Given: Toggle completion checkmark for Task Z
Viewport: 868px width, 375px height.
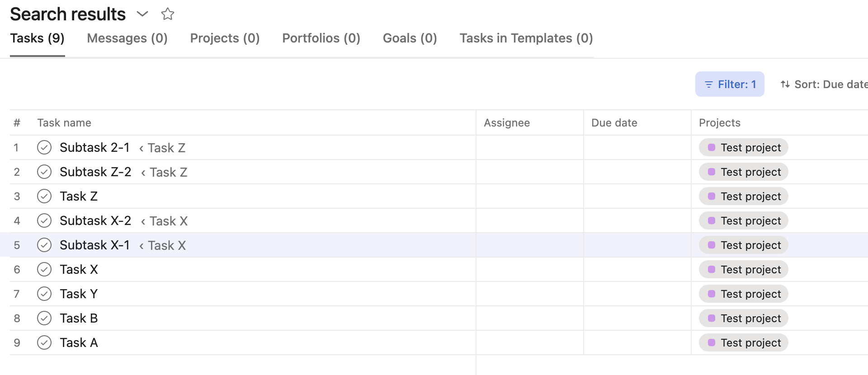Looking at the screenshot, I should (x=44, y=196).
